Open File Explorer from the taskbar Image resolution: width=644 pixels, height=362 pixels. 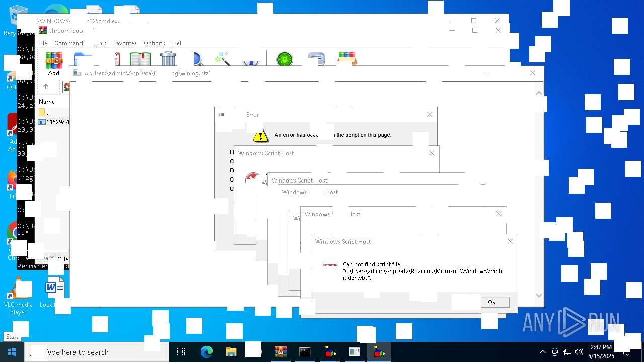pyautogui.click(x=231, y=352)
